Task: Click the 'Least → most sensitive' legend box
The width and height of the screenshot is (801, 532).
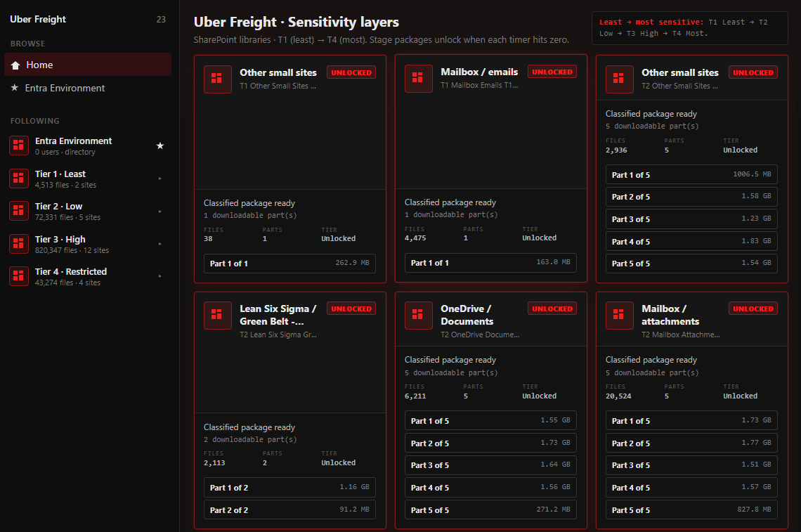Action: click(x=690, y=27)
